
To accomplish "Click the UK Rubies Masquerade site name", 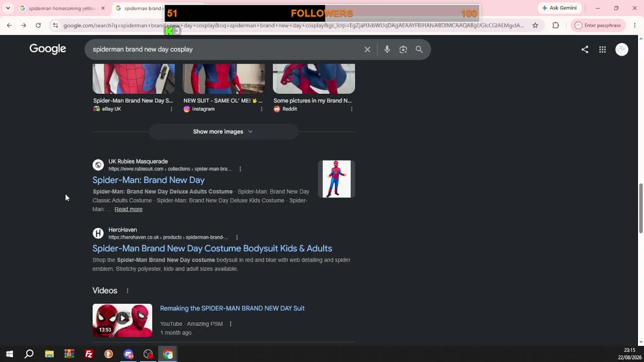I will pos(138,161).
